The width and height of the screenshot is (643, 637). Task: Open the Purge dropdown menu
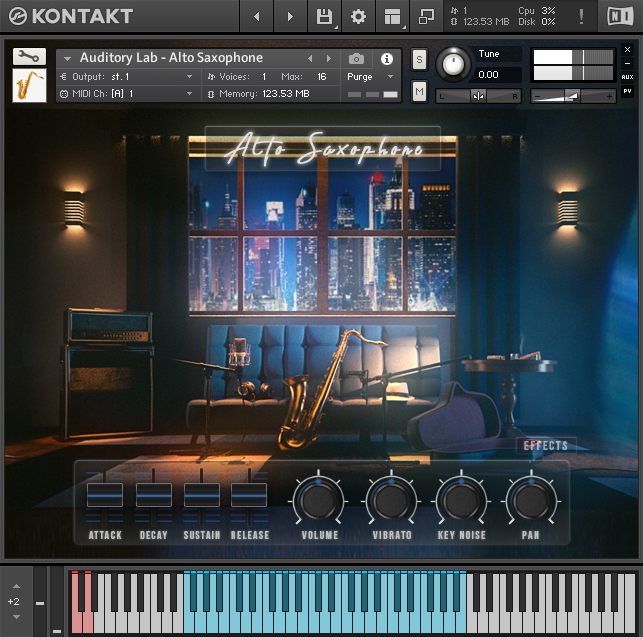pos(370,77)
